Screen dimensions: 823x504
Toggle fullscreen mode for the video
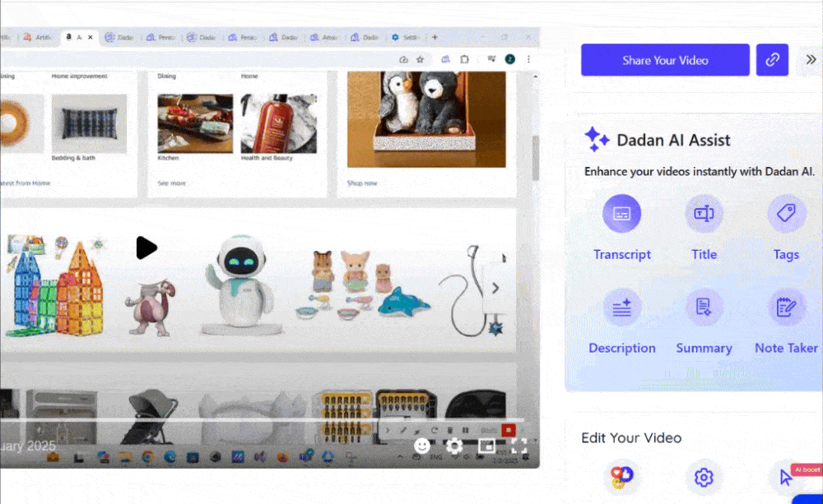[518, 446]
